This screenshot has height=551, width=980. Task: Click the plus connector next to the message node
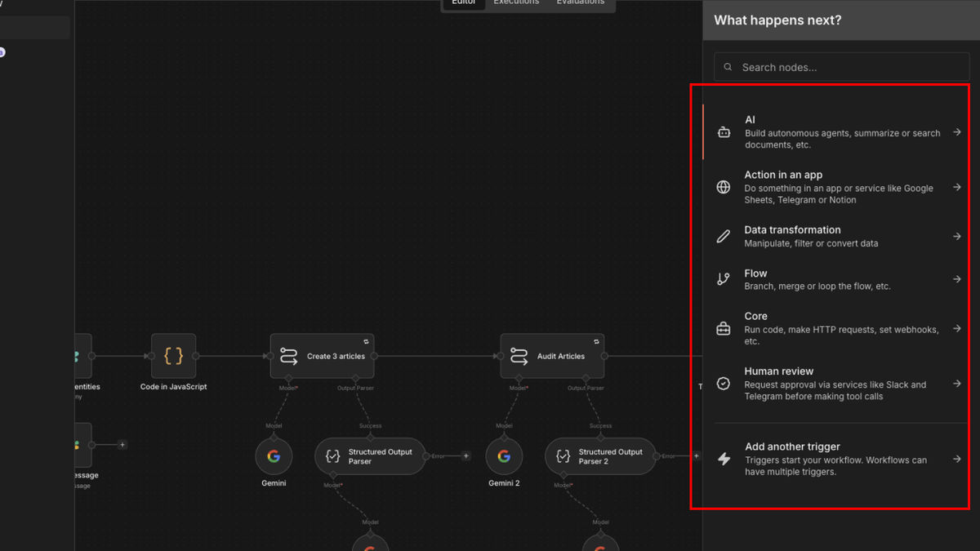click(x=122, y=445)
